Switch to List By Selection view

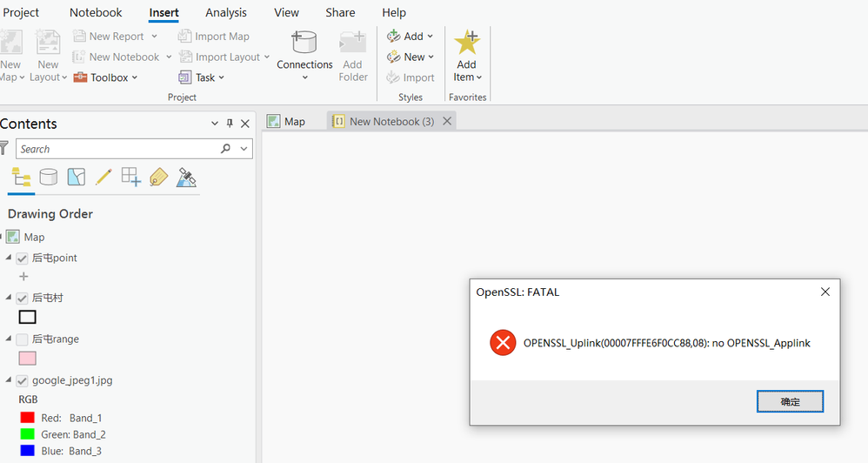click(77, 178)
